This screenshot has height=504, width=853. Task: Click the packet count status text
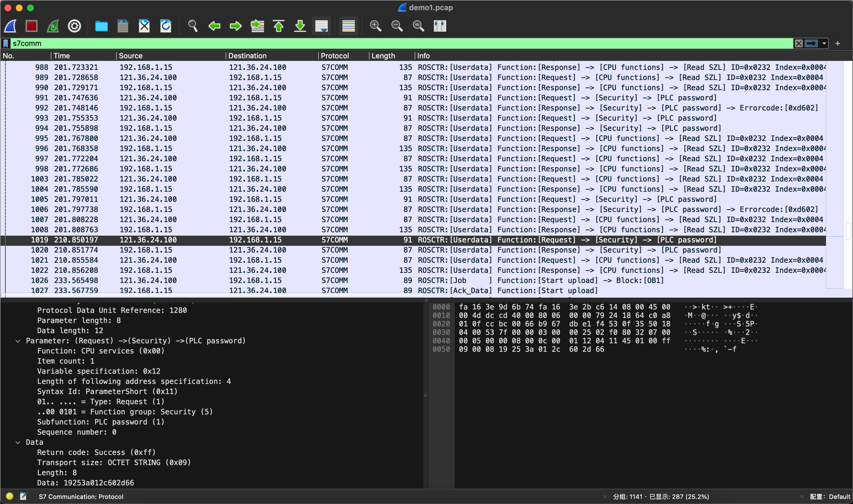click(x=661, y=497)
